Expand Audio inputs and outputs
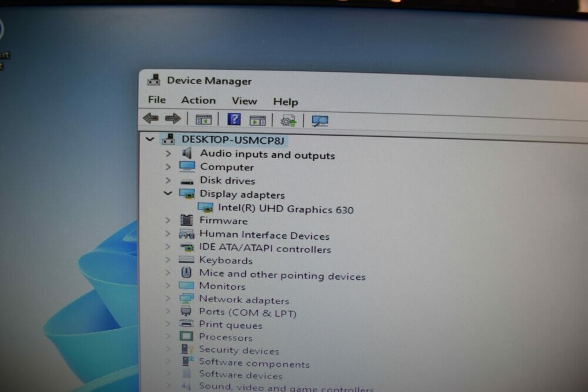The height and width of the screenshot is (392, 588). 168,153
